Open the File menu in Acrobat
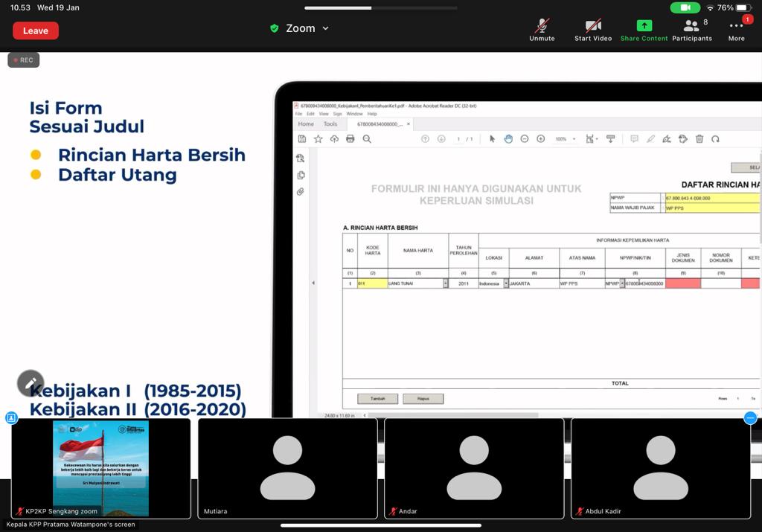Screen dimensions: 762x532 coord(298,114)
